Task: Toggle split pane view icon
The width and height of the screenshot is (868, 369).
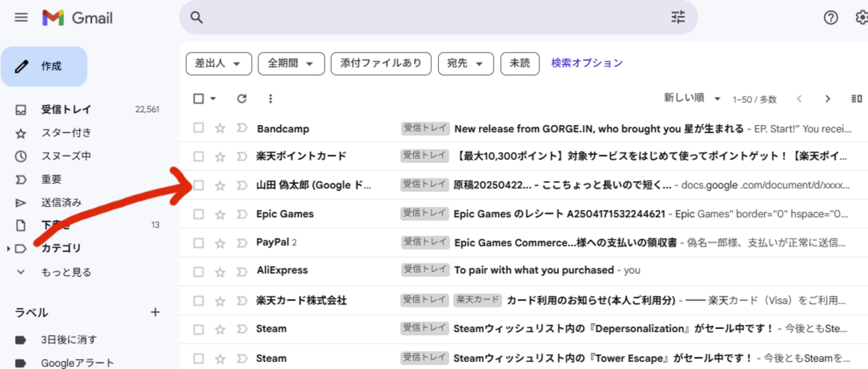Action: coord(857,99)
